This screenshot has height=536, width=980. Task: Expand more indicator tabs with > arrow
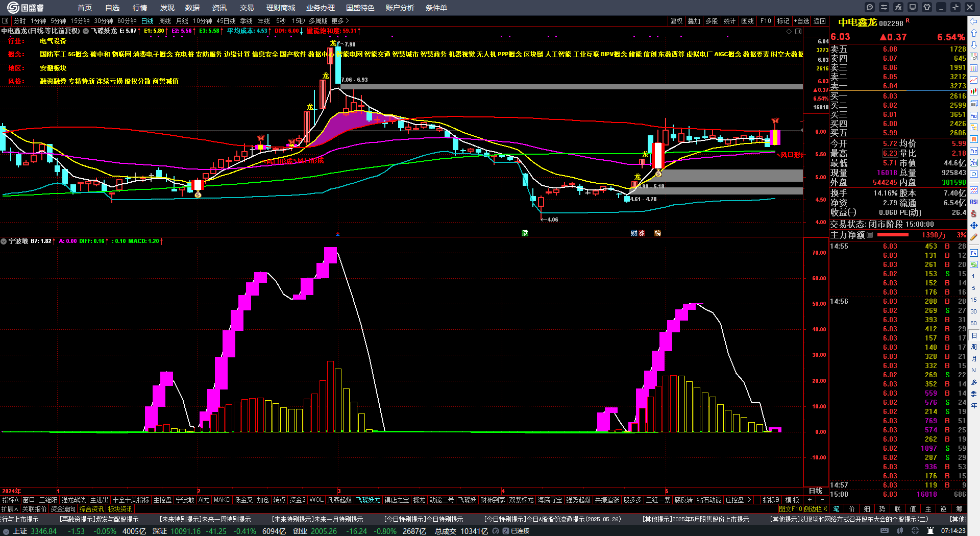(x=749, y=500)
